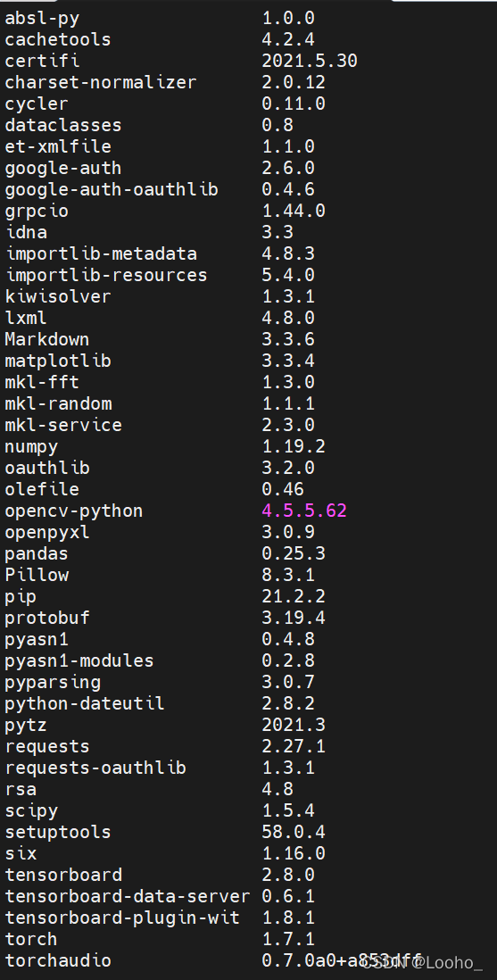The image size is (497, 980).
Task: Select the grpcio version 1.44.0
Action: [294, 211]
